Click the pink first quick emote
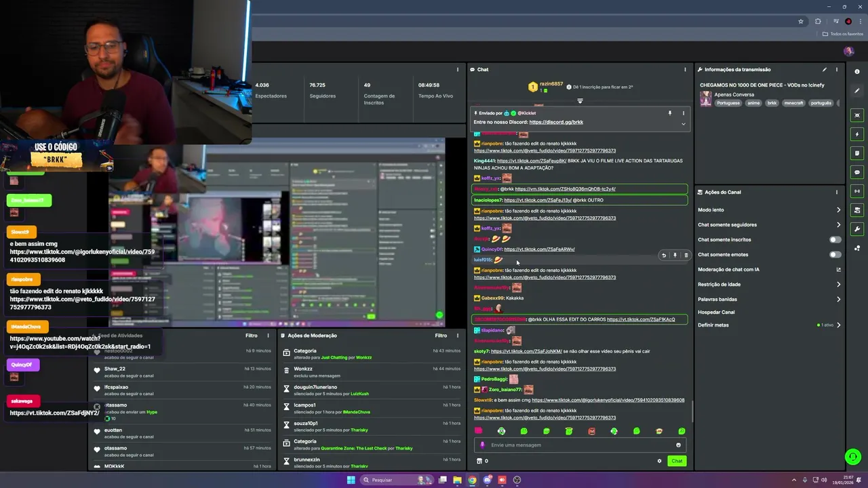 pyautogui.click(x=479, y=431)
